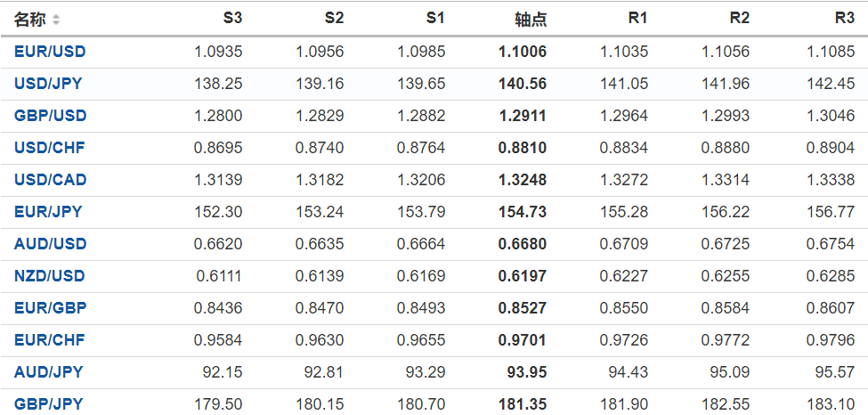Select the GBP/USD pair link

pos(50,116)
